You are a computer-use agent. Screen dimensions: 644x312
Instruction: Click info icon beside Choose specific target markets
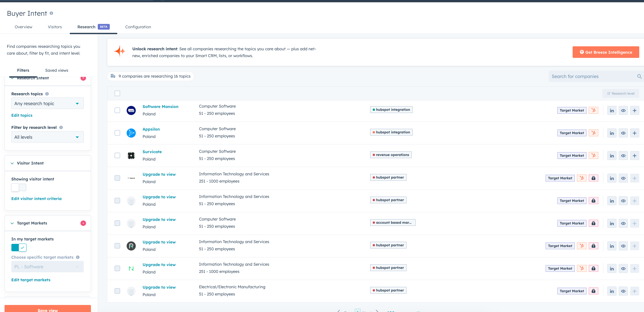pyautogui.click(x=78, y=257)
